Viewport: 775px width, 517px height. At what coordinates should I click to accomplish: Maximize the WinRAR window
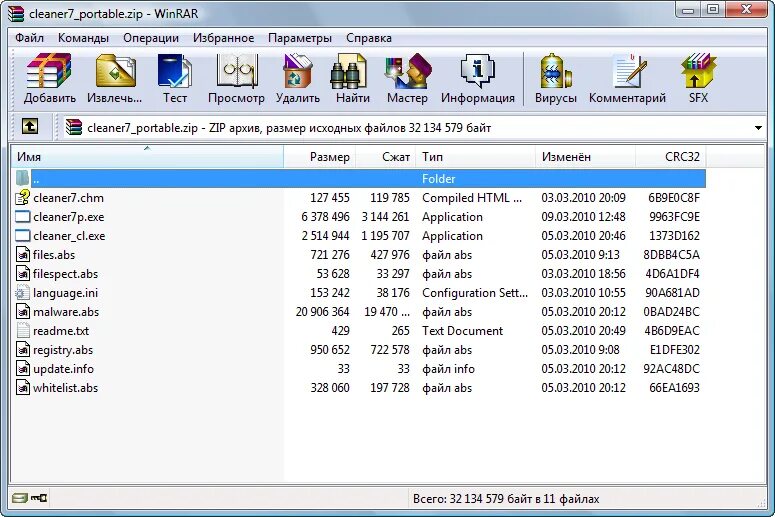[x=713, y=9]
